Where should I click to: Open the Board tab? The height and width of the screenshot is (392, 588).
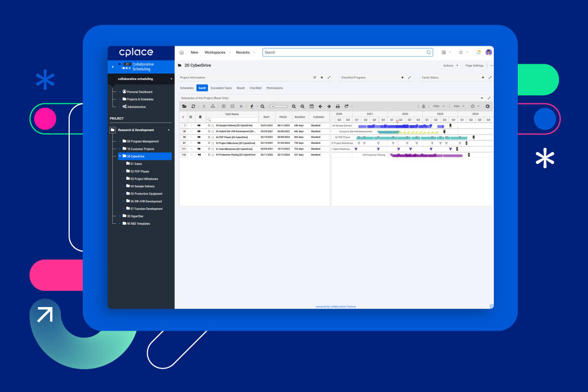(x=241, y=88)
